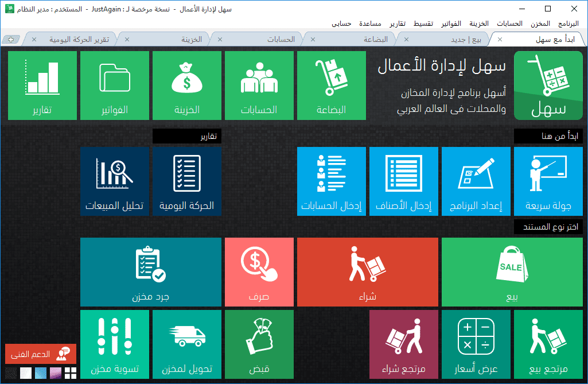The height and width of the screenshot is (384, 588).
Task: Select the blue theme swatch
Action: click(40, 373)
